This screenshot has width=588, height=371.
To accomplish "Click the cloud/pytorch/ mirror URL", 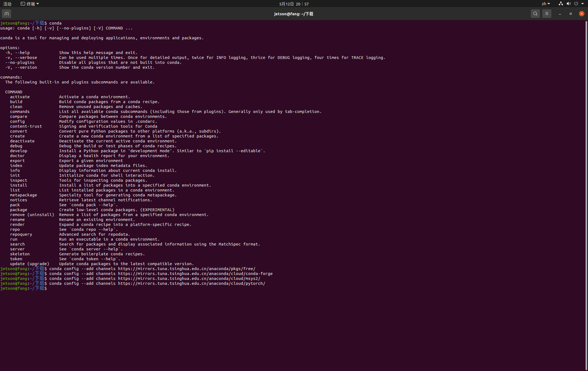I will [x=191, y=283].
